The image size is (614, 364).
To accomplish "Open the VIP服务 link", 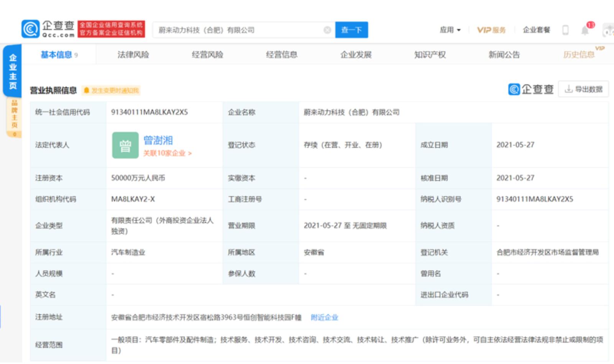I will (491, 30).
